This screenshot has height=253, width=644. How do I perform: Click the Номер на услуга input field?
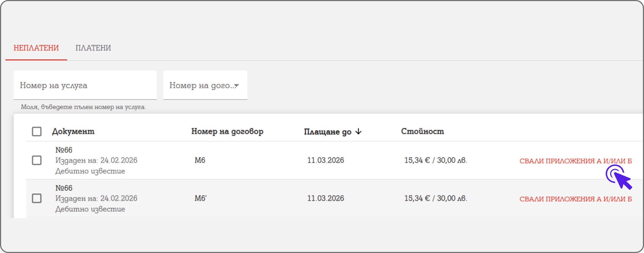tap(85, 85)
